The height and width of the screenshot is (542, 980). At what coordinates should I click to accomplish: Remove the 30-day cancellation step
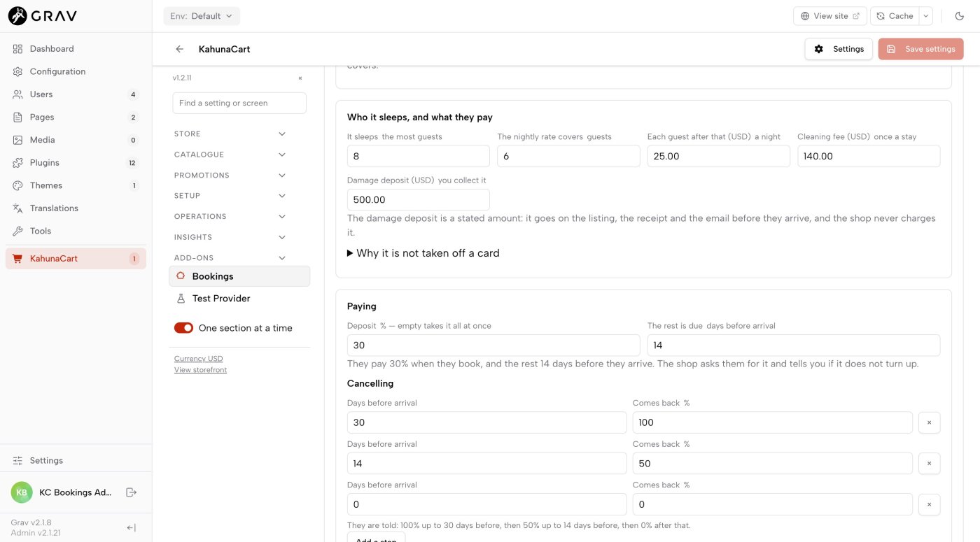(929, 422)
